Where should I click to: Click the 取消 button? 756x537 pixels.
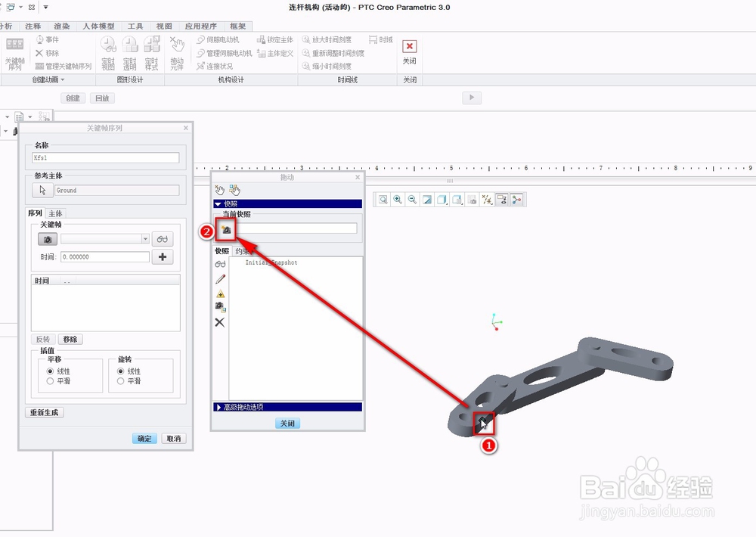coord(174,439)
